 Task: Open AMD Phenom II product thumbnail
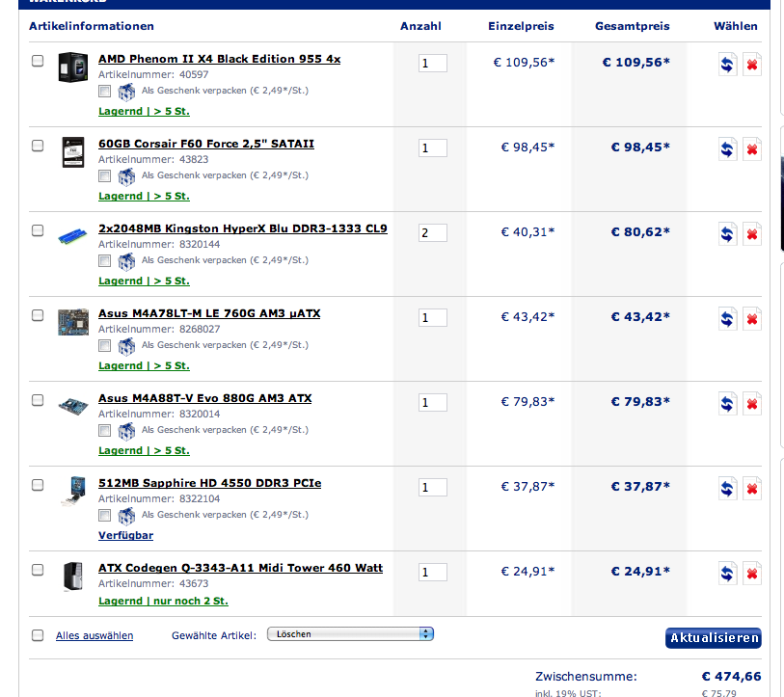(x=73, y=67)
